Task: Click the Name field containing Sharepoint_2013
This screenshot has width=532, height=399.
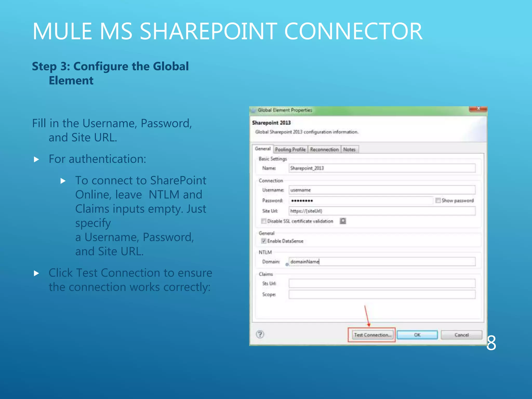Action: pyautogui.click(x=382, y=168)
